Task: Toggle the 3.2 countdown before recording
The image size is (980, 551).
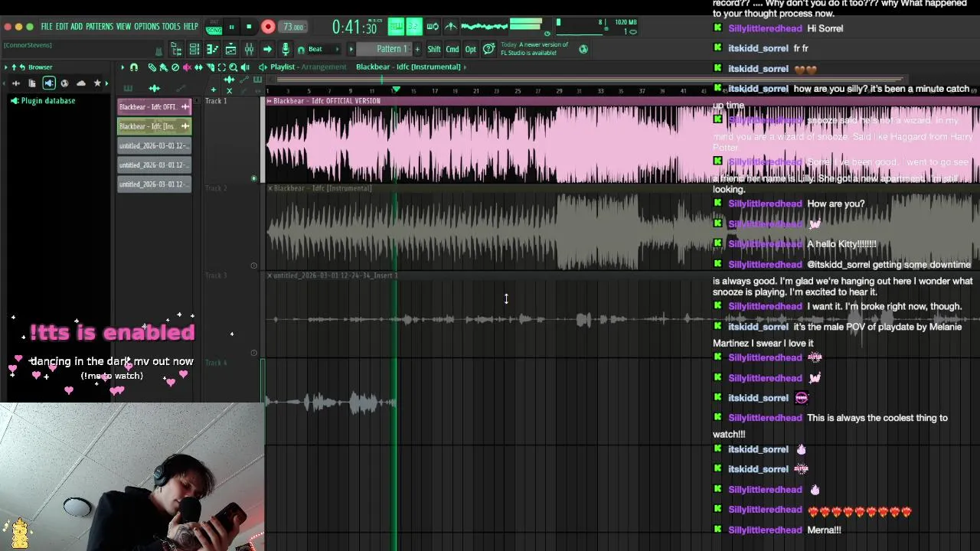Action: click(x=413, y=27)
